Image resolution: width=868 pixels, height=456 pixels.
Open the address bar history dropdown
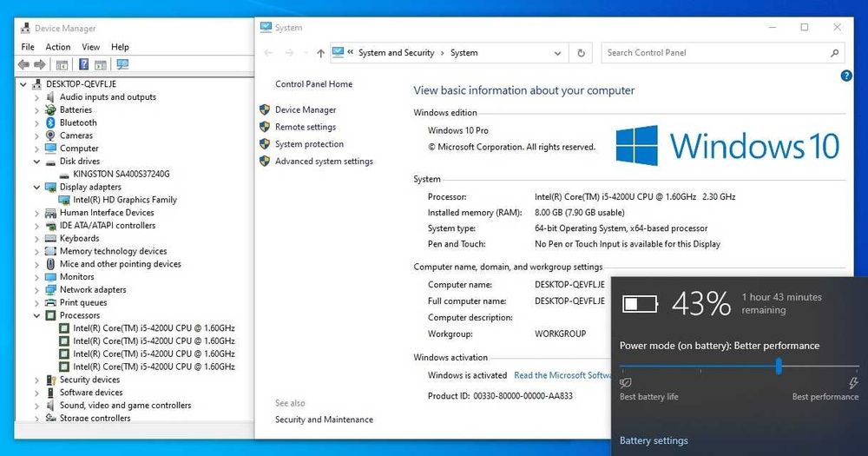coord(557,53)
